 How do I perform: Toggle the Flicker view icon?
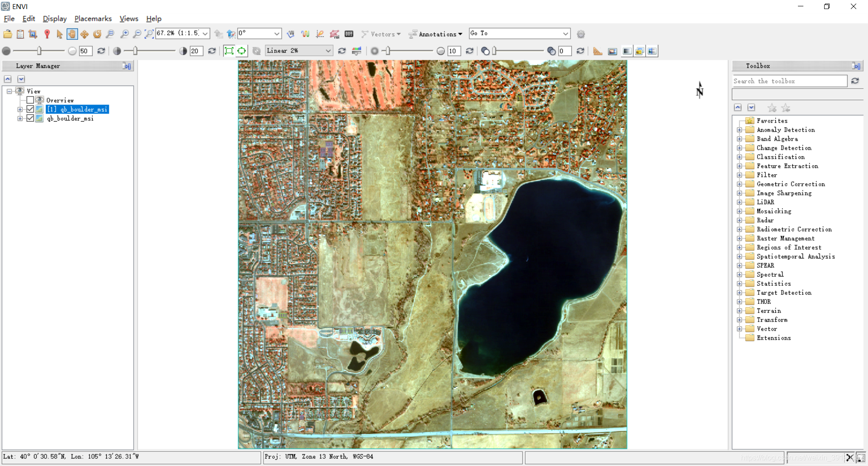[639, 51]
